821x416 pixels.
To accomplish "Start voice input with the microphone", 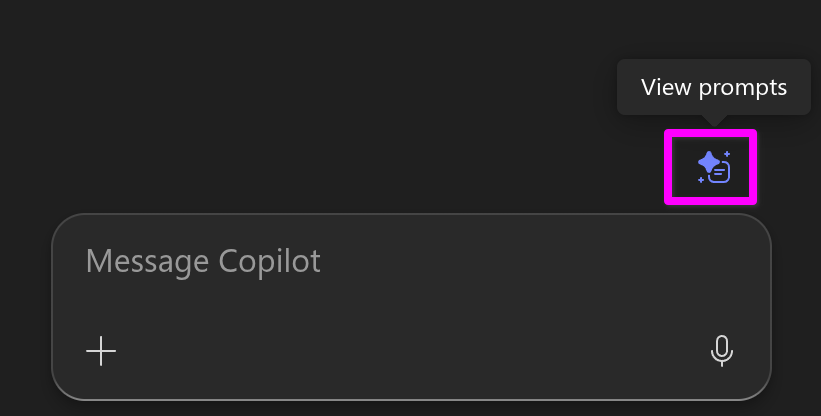I will [x=721, y=350].
